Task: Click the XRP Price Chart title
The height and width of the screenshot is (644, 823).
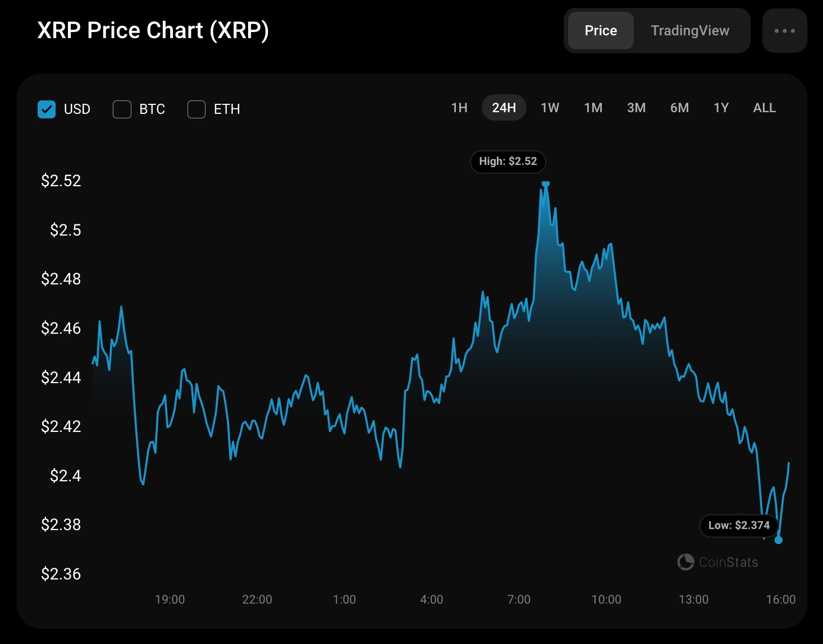Action: tap(153, 31)
